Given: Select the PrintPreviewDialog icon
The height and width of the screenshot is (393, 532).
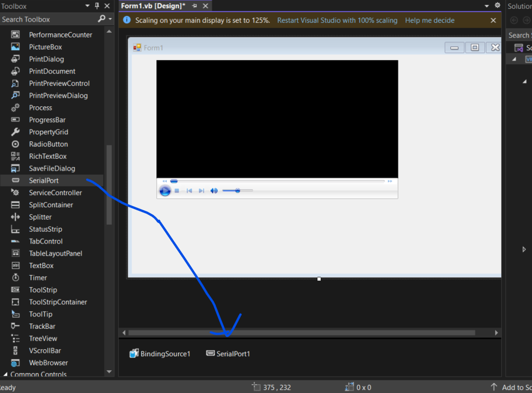Looking at the screenshot, I should [x=15, y=95].
